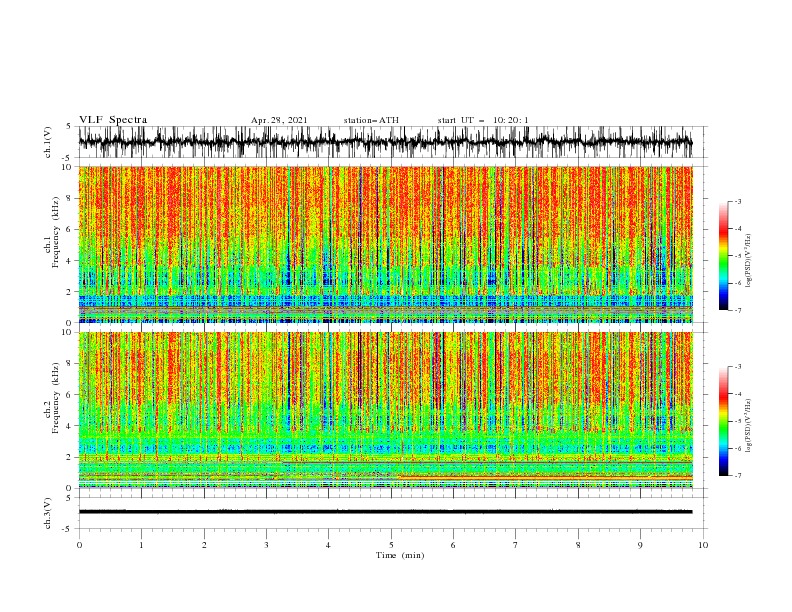
Task: Click the ch.1 spectrogram panel
Action: tap(385, 244)
